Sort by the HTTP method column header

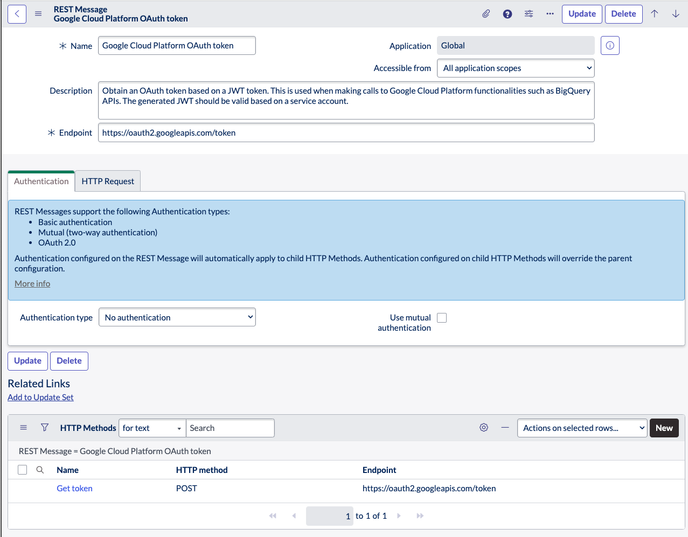point(202,470)
